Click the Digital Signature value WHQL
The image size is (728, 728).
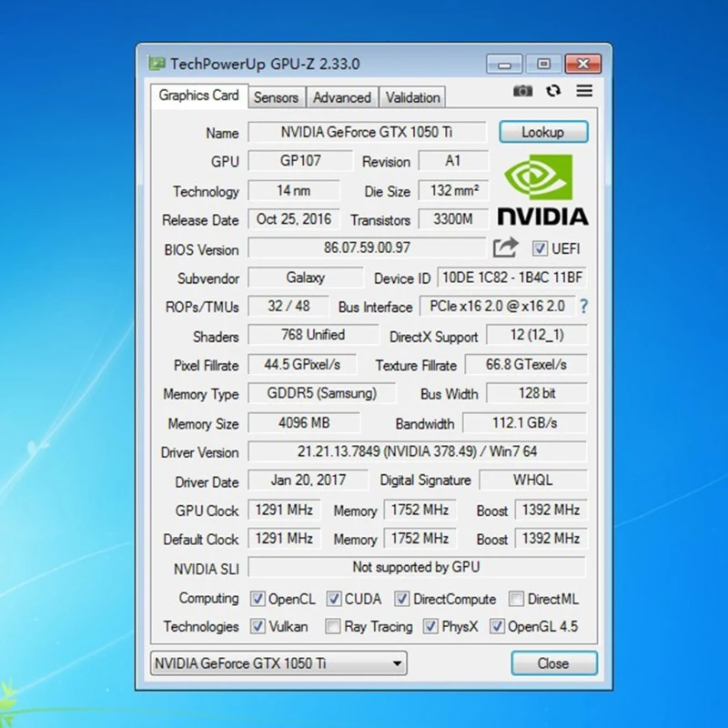[533, 480]
